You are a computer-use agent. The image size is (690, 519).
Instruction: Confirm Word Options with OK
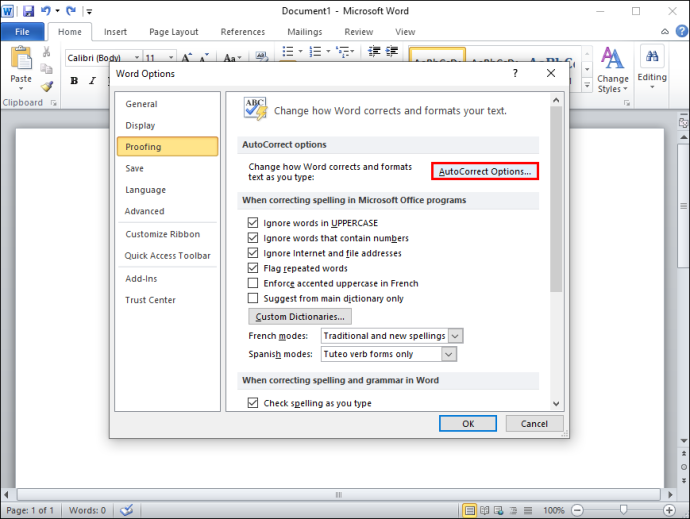click(x=468, y=423)
